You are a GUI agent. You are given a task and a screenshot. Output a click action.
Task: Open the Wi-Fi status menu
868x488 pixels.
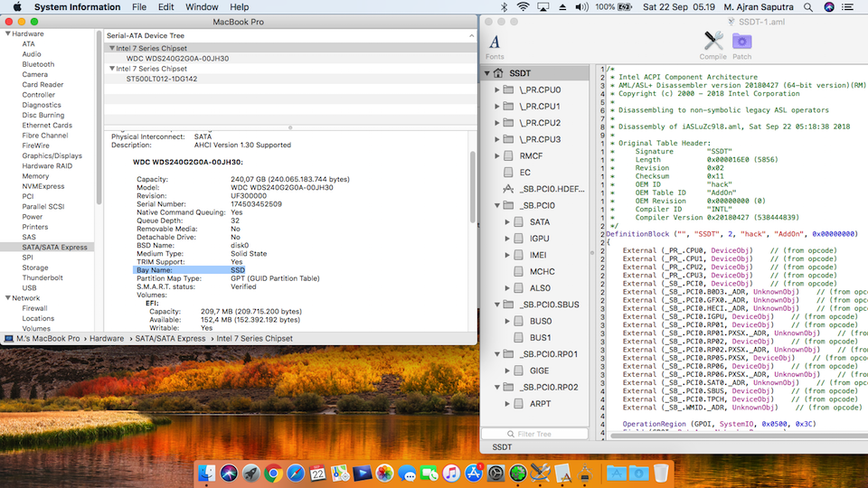click(x=523, y=7)
